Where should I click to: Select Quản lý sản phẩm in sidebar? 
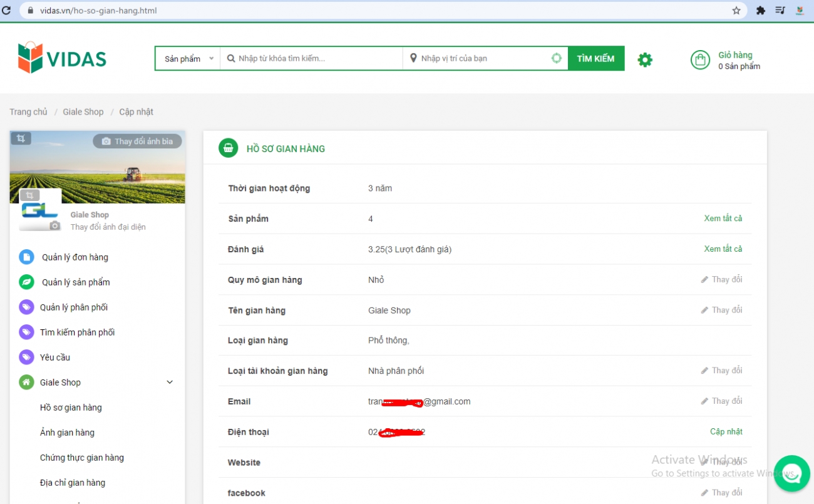(76, 282)
